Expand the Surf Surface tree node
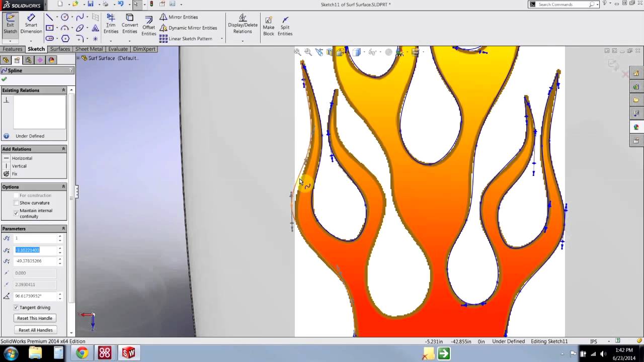The width and height of the screenshot is (644, 362). pos(78,58)
